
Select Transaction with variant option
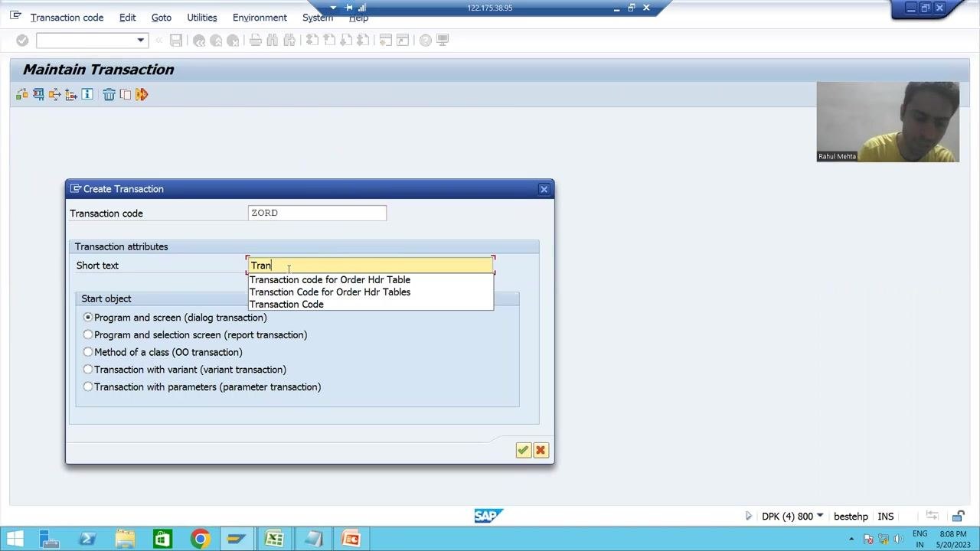[x=88, y=370]
